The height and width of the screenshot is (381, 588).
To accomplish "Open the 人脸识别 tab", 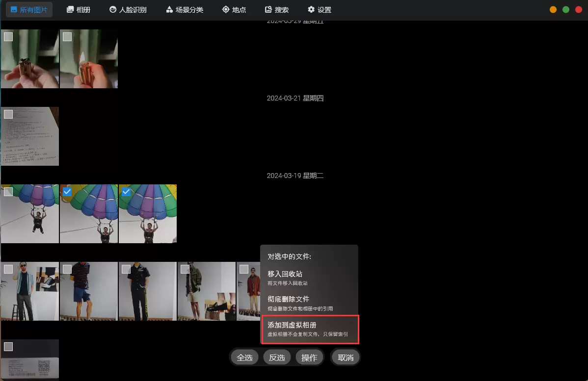I will (128, 10).
